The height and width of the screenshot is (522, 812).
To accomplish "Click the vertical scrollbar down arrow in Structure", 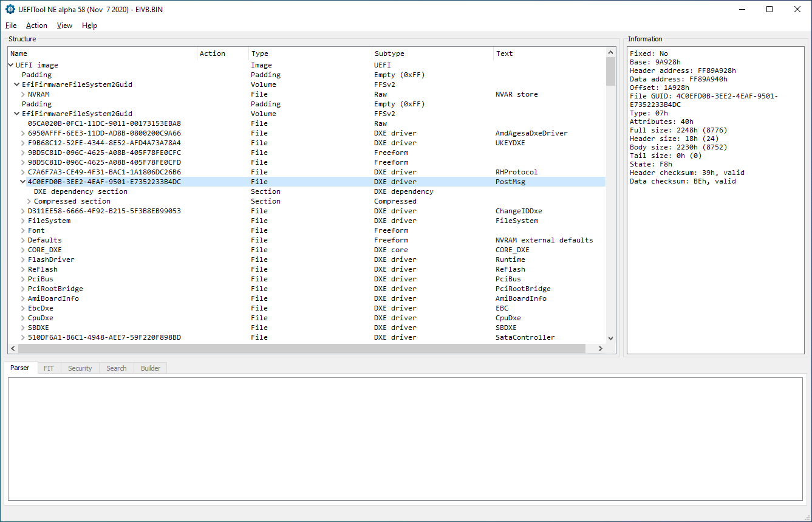I will [610, 338].
